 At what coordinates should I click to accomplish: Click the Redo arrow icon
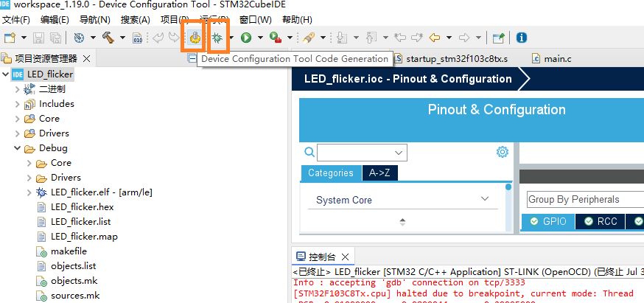click(x=174, y=38)
